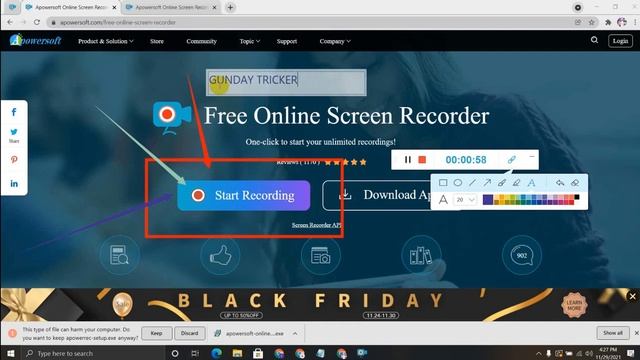The height and width of the screenshot is (360, 640).
Task: Click Show all downloads
Action: [x=613, y=333]
